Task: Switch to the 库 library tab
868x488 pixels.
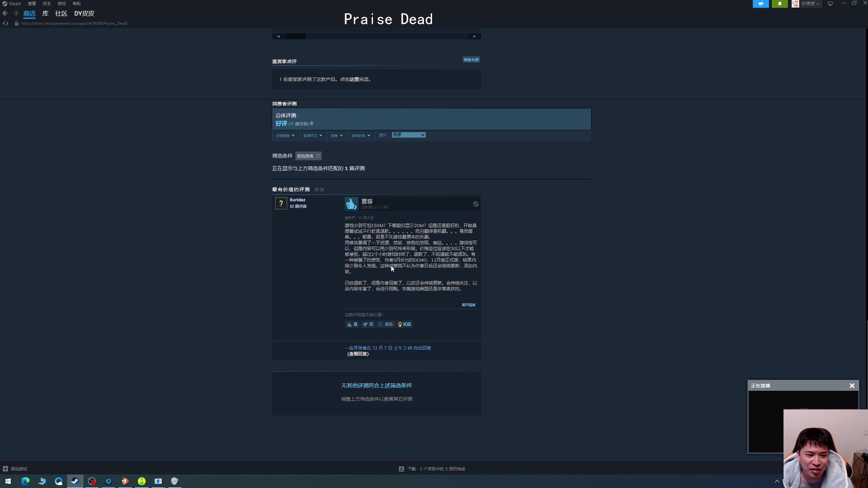Action: [x=45, y=14]
